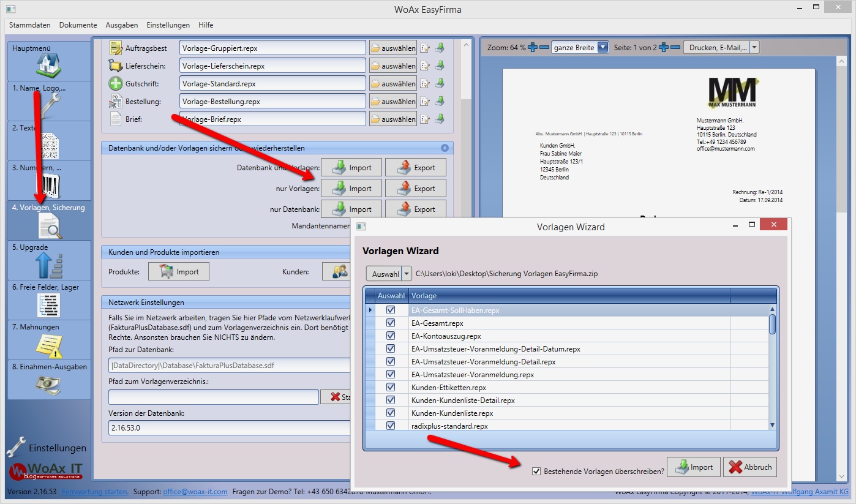Image resolution: width=856 pixels, height=504 pixels.
Task: Open the 7. Mahnungen warning note section
Action: 49,340
